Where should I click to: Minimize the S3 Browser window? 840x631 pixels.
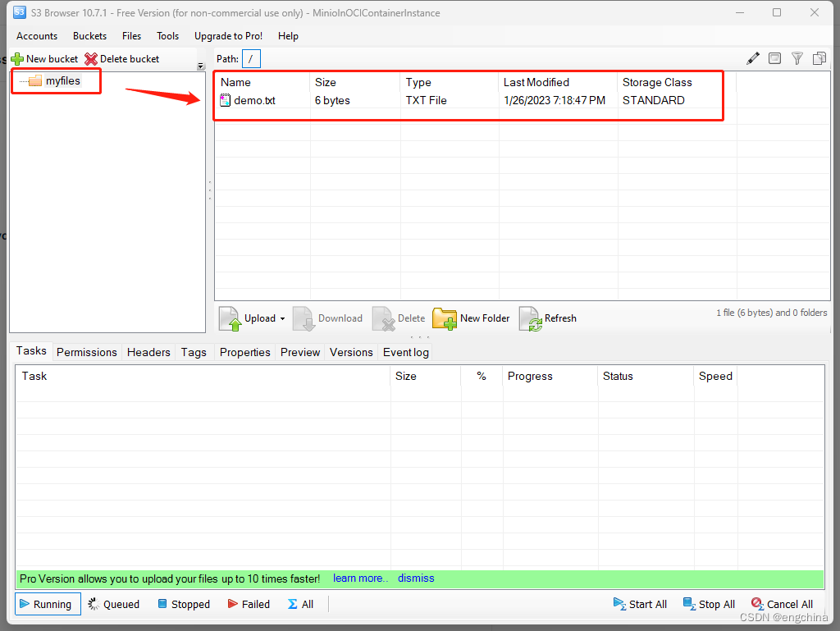click(x=740, y=12)
